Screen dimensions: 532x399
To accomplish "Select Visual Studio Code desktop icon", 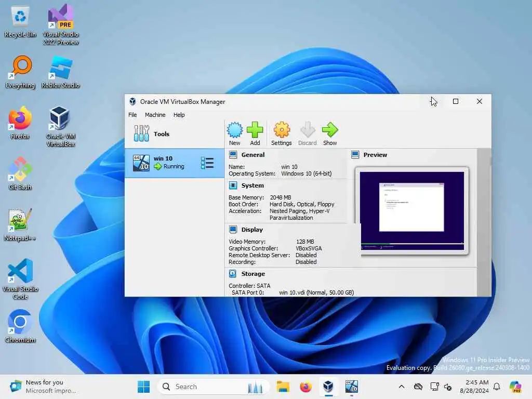I will pos(20,279).
